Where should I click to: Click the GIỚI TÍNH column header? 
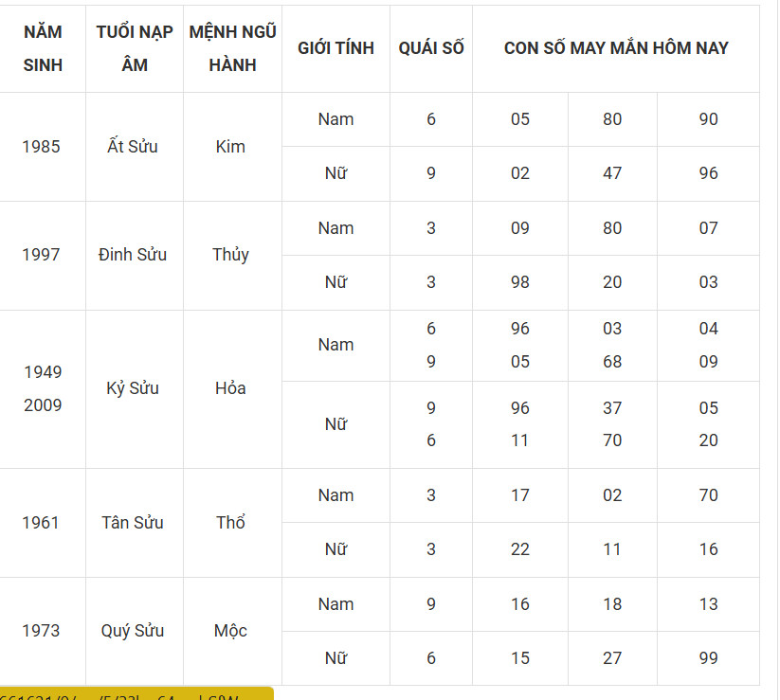[336, 48]
